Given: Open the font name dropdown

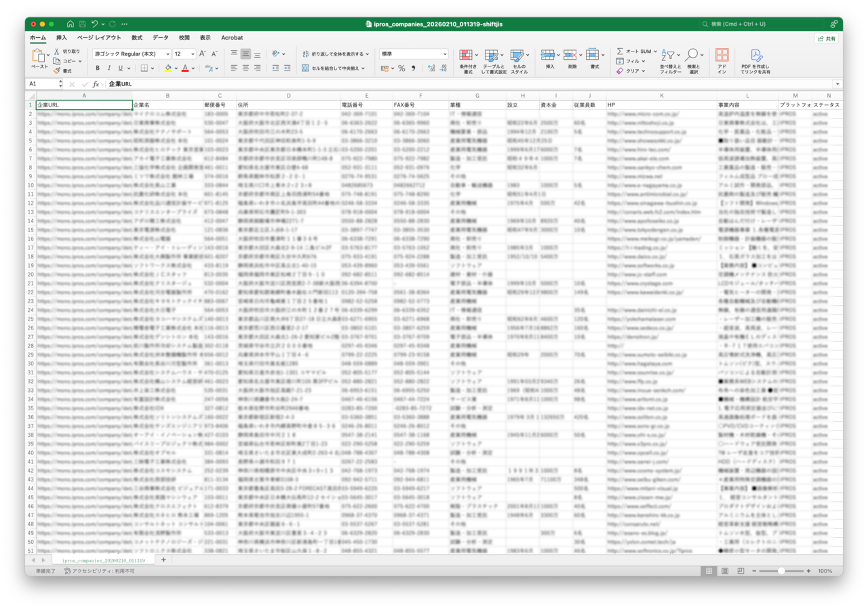Looking at the screenshot, I should coord(132,54).
